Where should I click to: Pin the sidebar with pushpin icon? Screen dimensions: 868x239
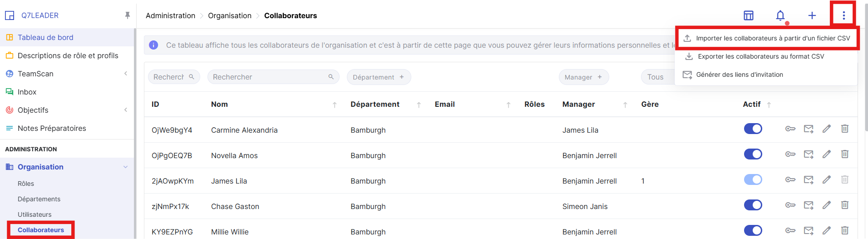tap(128, 15)
